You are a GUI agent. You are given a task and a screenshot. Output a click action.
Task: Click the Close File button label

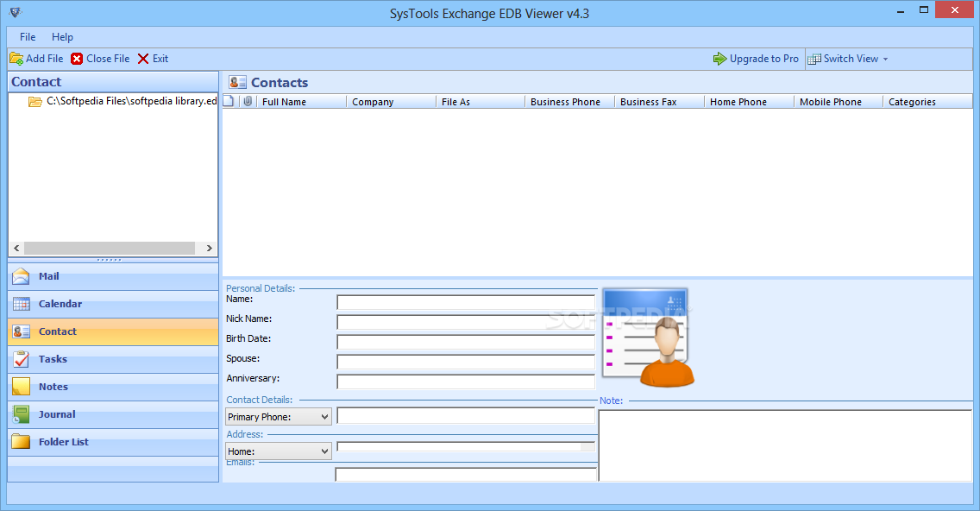coord(108,59)
